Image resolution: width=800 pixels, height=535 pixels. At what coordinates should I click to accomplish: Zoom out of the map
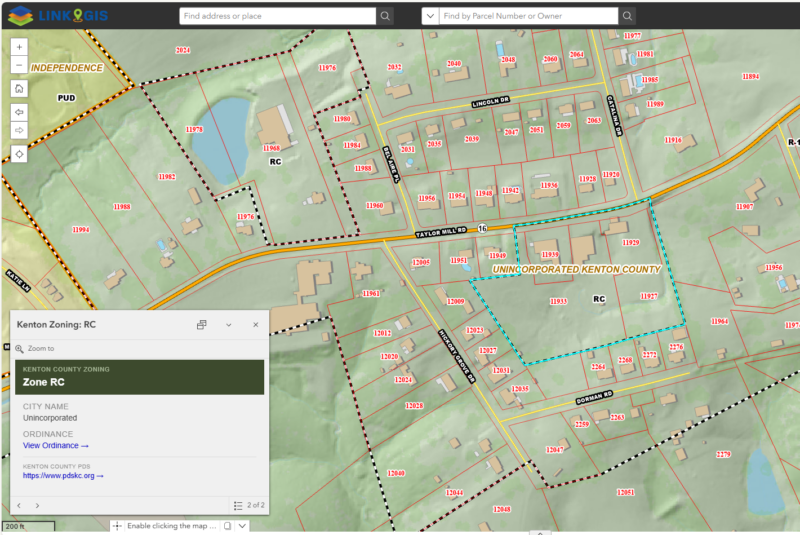[x=19, y=66]
